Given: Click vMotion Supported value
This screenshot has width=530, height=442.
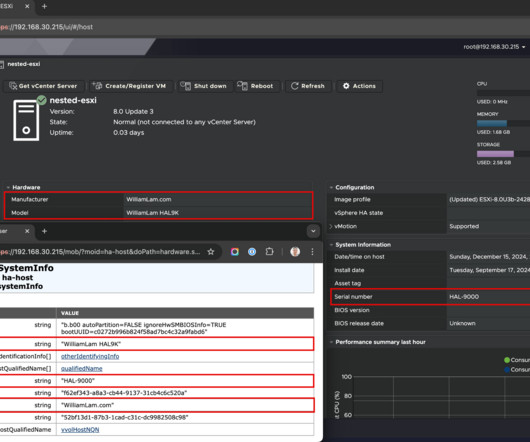Looking at the screenshot, I should [464, 226].
